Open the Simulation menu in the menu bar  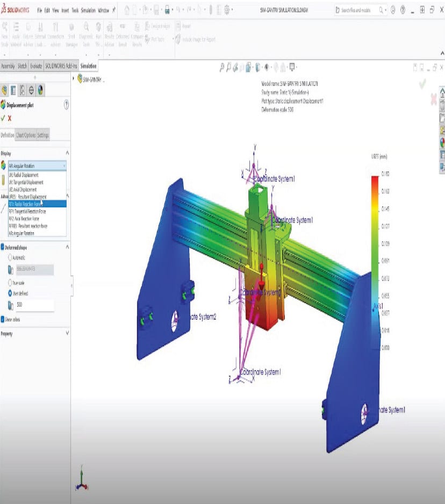tap(88, 11)
